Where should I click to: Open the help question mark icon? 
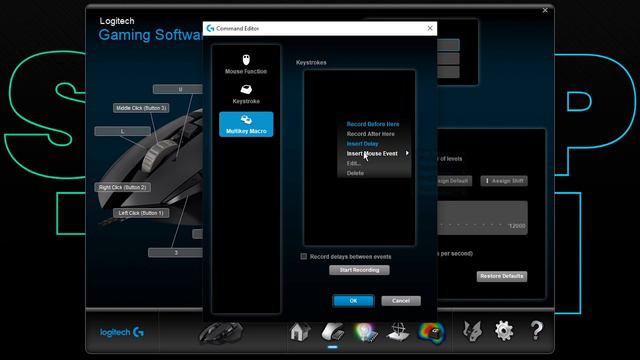click(537, 330)
